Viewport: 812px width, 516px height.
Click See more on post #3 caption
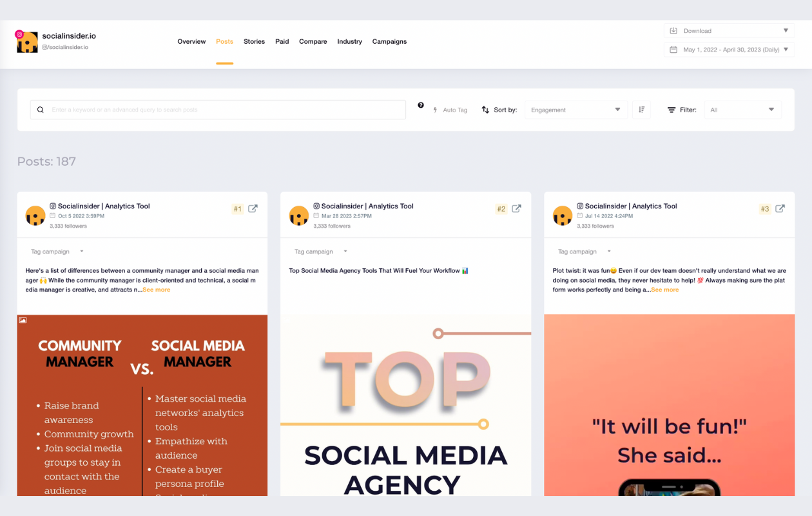pos(665,290)
